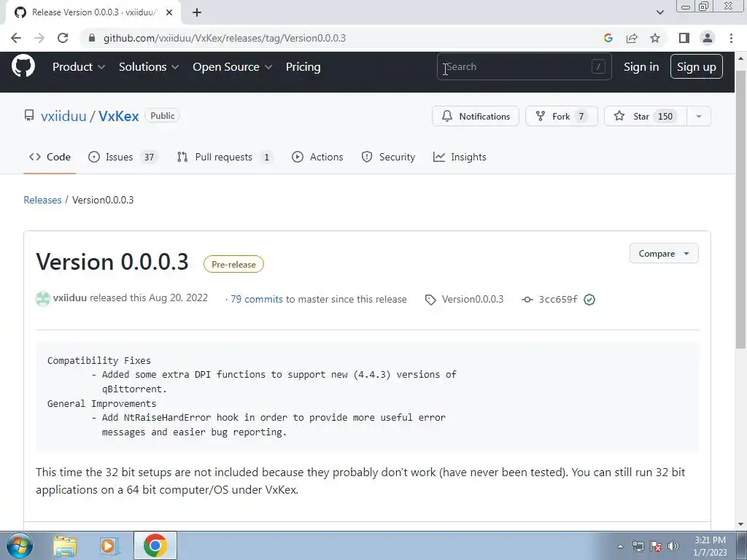This screenshot has height=560, width=747.
Task: Click the scrollbar down arrow
Action: coord(740,525)
